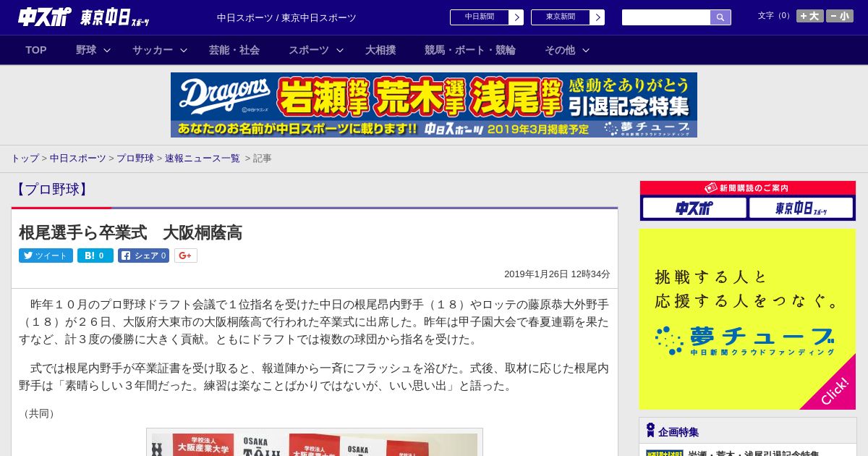The height and width of the screenshot is (456, 868).
Task: Click the 文字（0） font size label
Action: point(775,16)
